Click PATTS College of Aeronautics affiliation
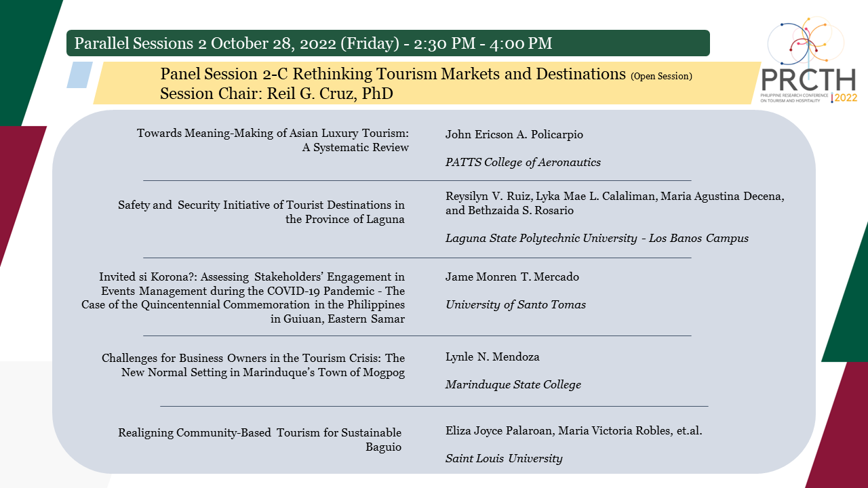This screenshot has height=488, width=868. 523,162
